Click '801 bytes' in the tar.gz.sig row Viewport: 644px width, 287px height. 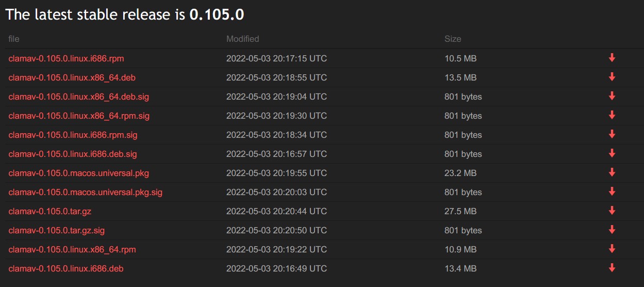[463, 230]
